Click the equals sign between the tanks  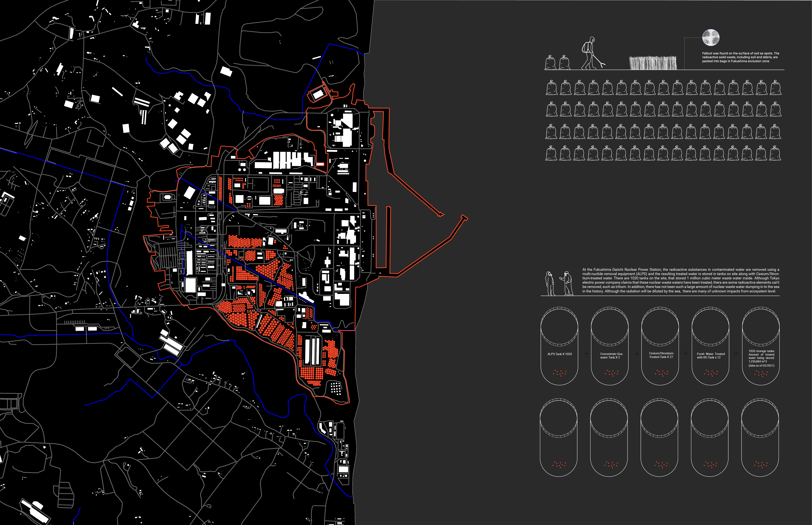(736, 354)
